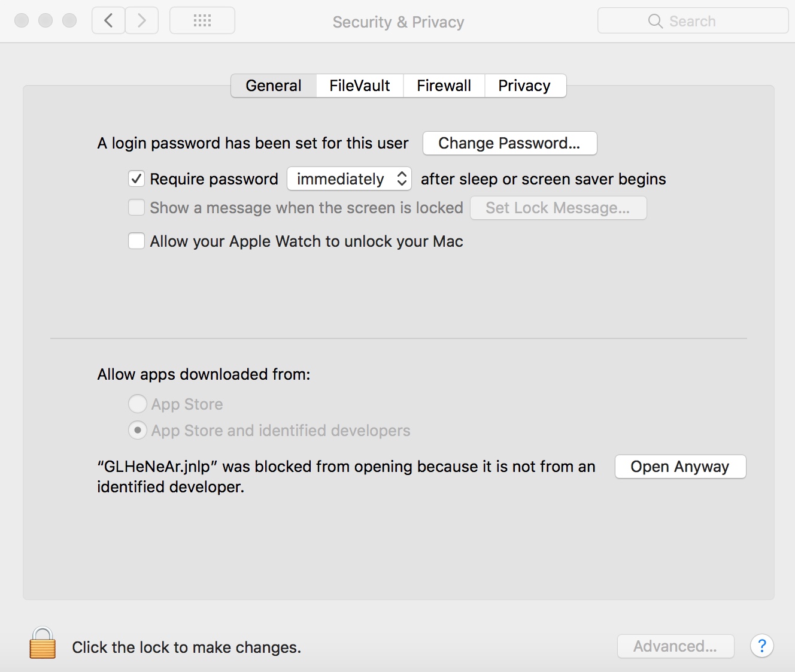
Task: Enable Apple Watch unlock checkbox
Action: tap(136, 241)
